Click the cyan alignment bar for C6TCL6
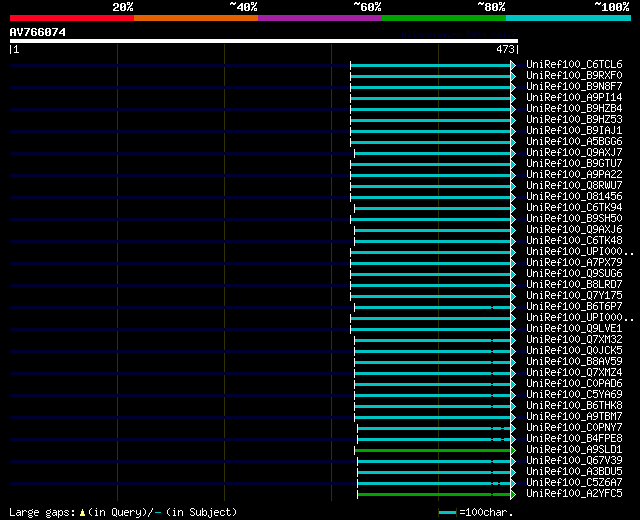Screen dimensions: 640x520 431,65
